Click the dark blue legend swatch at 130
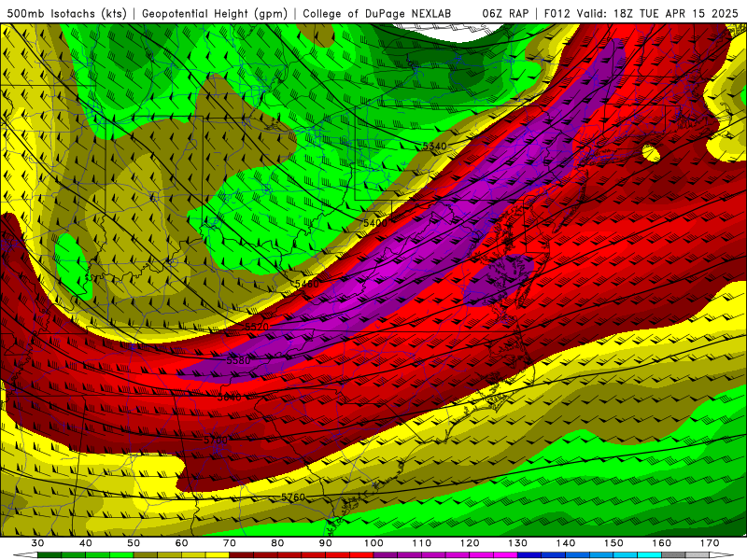This screenshot has width=747, height=560. click(529, 555)
